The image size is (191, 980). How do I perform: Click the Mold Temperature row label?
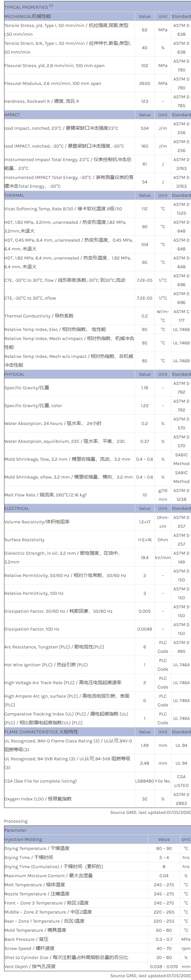point(35,930)
